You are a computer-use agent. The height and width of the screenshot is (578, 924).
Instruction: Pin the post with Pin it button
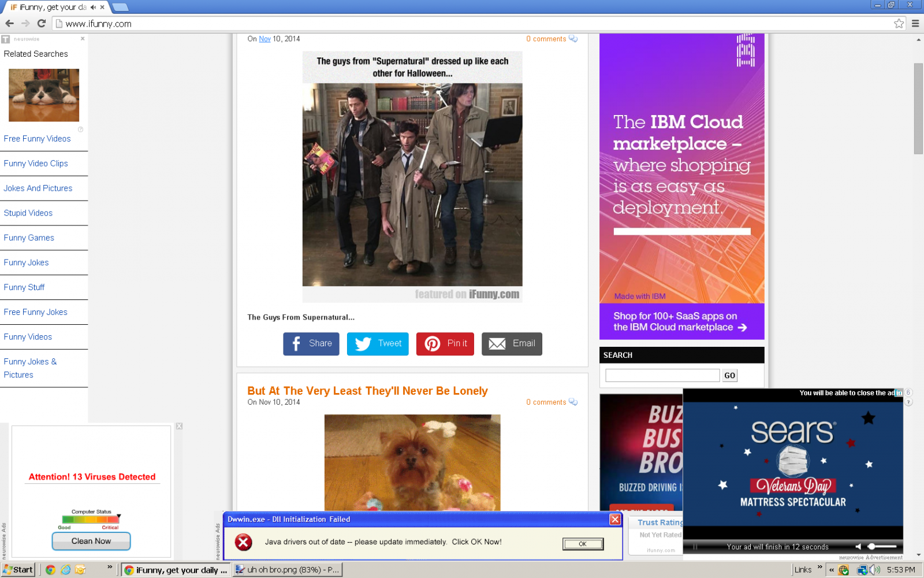click(445, 344)
